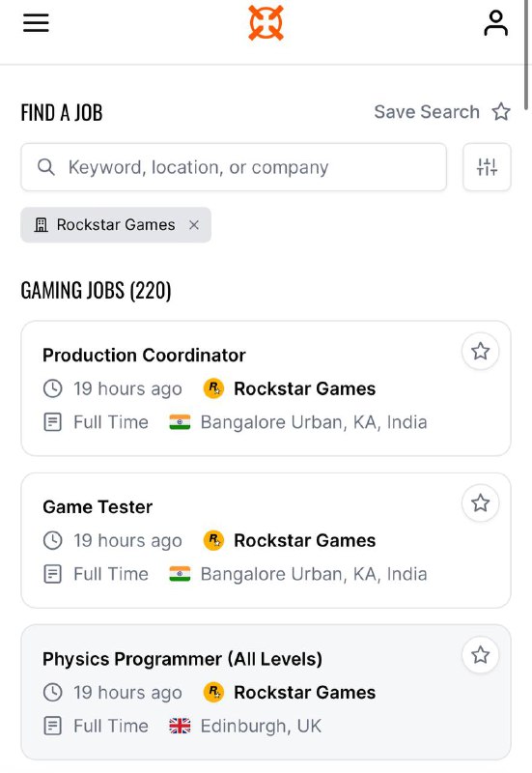Click the orange Hitmarker logo
Screen dimensions: 532x773
click(266, 22)
